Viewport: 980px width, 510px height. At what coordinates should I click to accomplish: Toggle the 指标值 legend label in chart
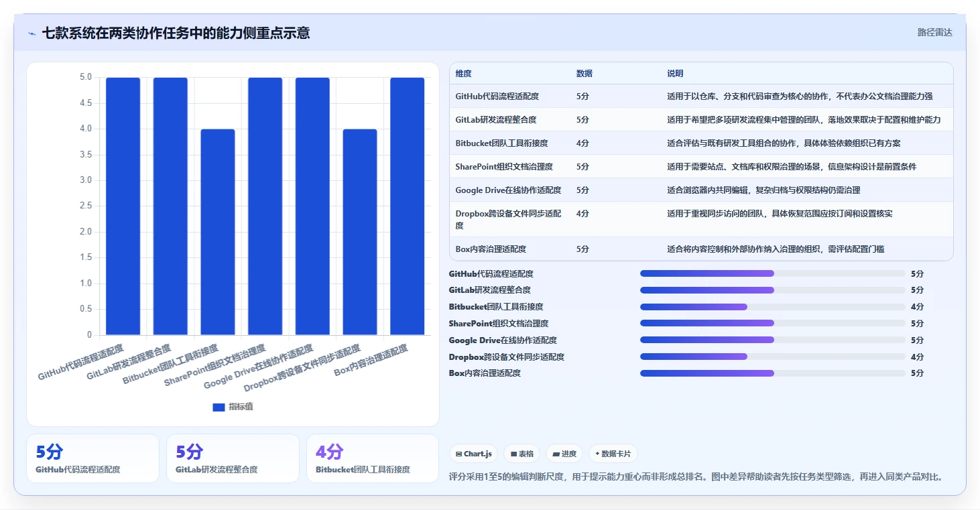point(241,407)
